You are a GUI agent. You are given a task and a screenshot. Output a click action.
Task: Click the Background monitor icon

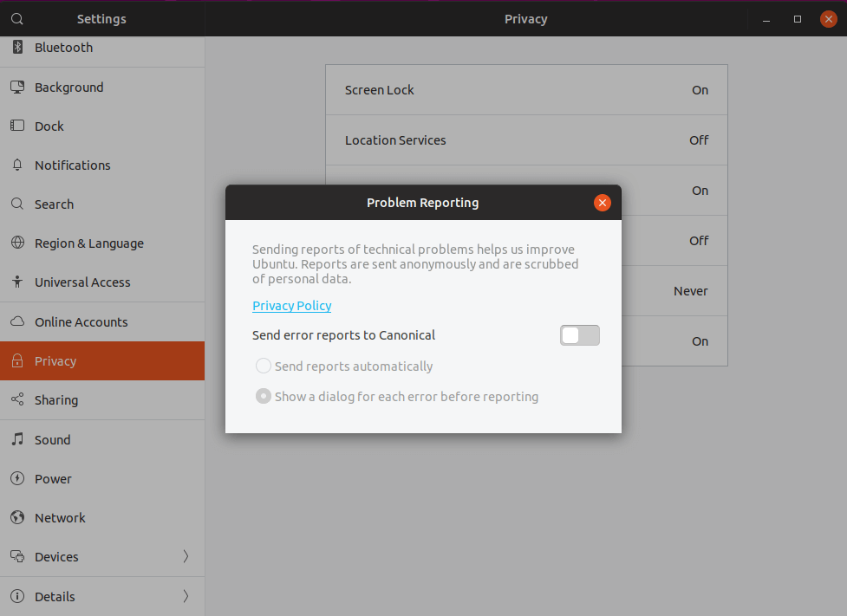click(17, 87)
